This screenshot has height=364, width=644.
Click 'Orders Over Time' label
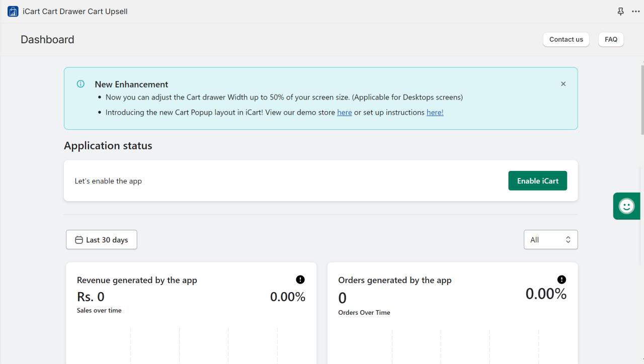coord(364,313)
